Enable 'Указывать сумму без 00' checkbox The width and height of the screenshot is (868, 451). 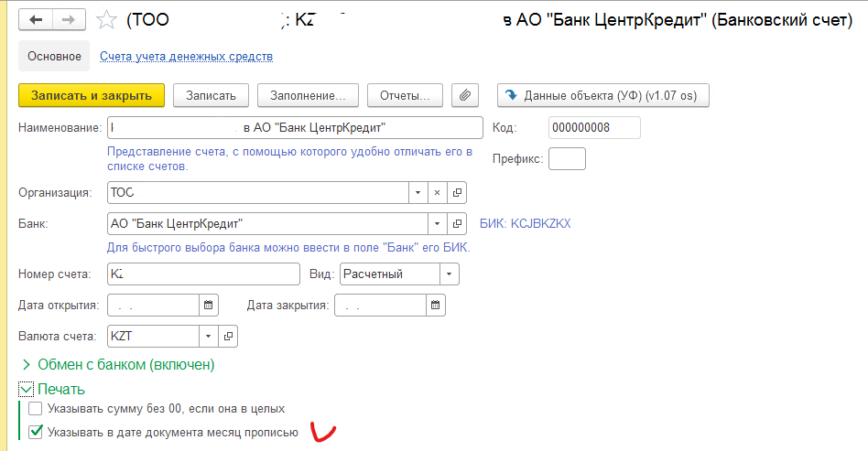coord(36,409)
